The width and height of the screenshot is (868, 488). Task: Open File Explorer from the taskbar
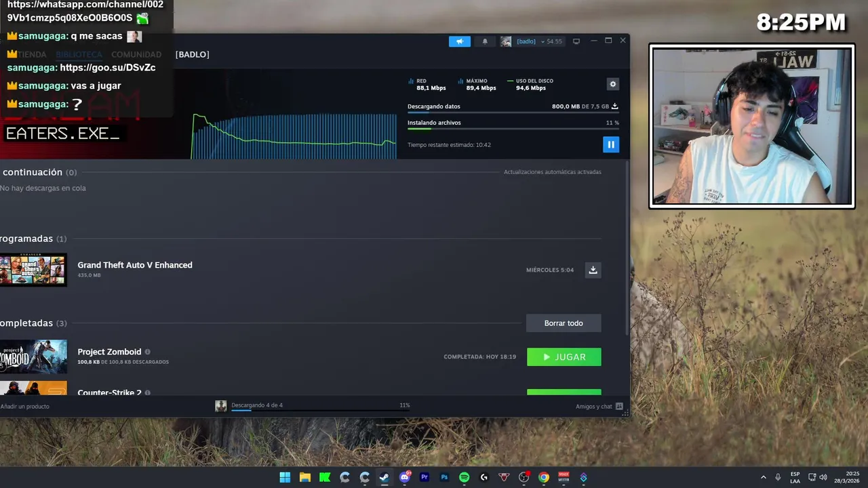click(305, 477)
